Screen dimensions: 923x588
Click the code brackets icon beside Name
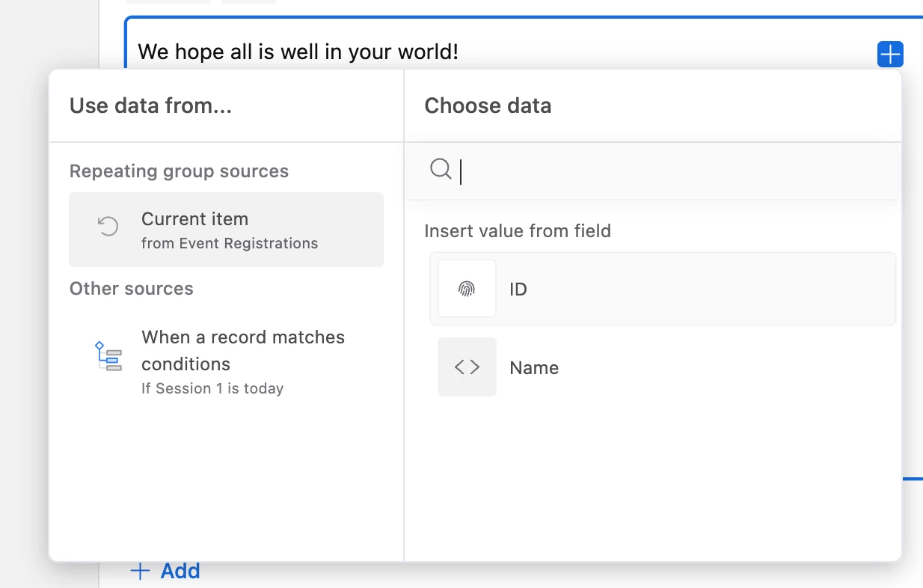(x=467, y=367)
